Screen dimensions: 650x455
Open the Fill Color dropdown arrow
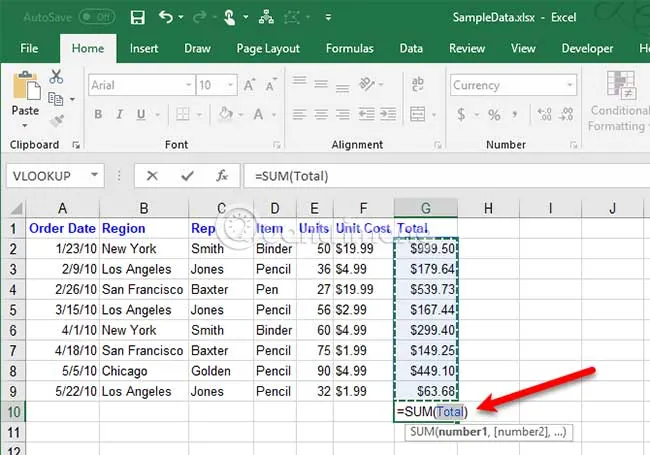coord(241,114)
